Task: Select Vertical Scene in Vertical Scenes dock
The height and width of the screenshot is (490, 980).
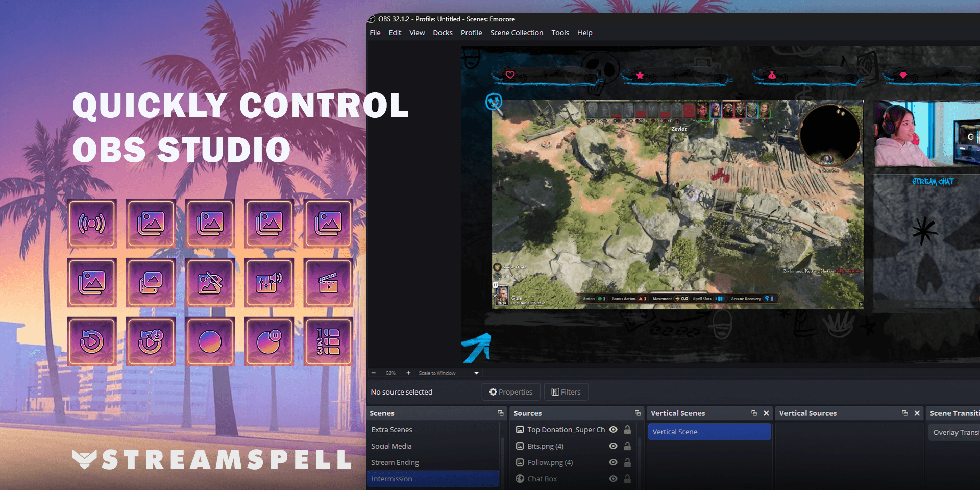Action: click(x=709, y=432)
